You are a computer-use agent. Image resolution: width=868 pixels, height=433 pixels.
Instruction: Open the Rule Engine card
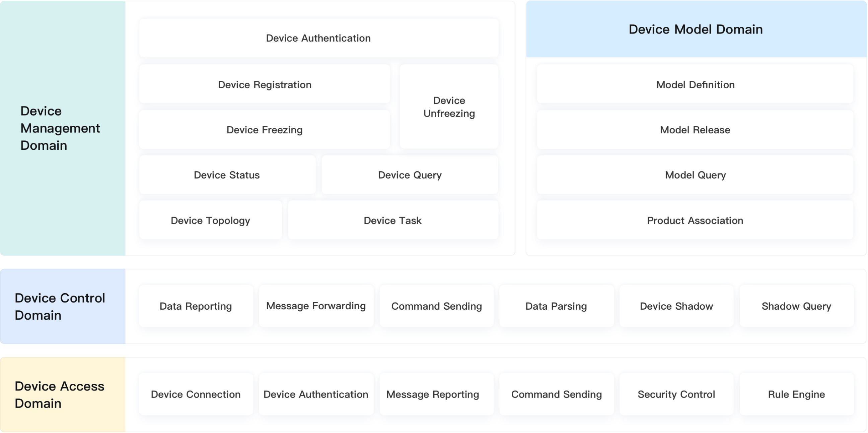tap(796, 394)
